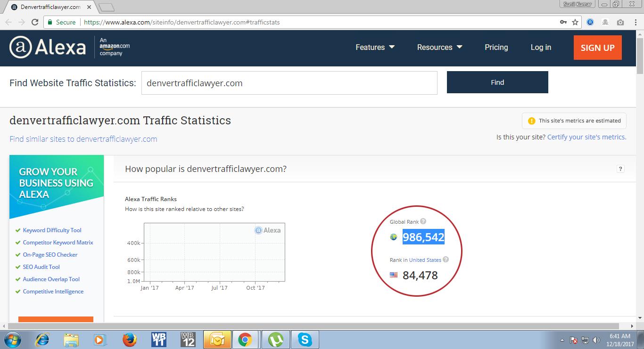644x349 pixels.
Task: Capture a screenshot with the camera extension icon
Action: [x=620, y=22]
